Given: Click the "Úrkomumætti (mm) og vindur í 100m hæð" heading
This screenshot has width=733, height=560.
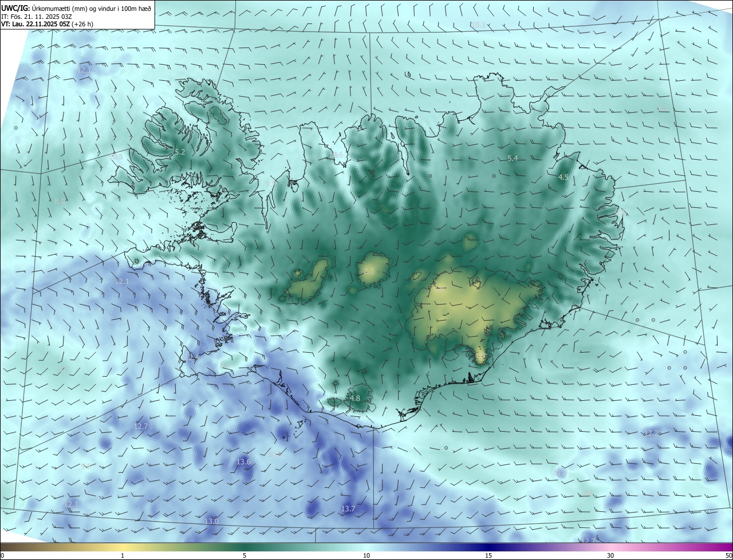Looking at the screenshot, I should pos(91,8).
